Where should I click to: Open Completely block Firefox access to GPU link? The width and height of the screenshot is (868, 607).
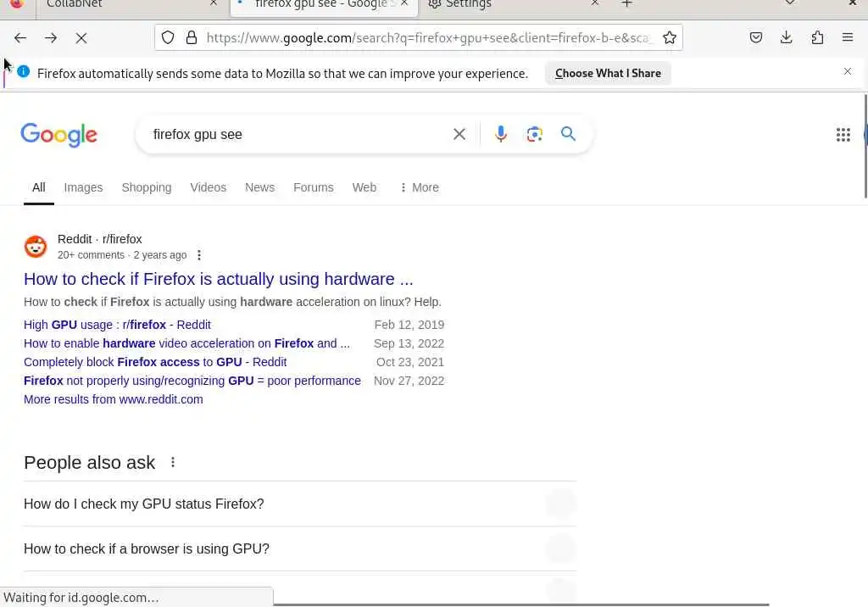tap(155, 362)
